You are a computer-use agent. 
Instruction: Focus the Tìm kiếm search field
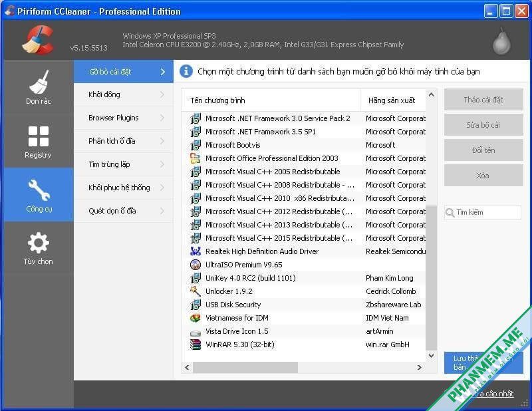[x=483, y=212]
